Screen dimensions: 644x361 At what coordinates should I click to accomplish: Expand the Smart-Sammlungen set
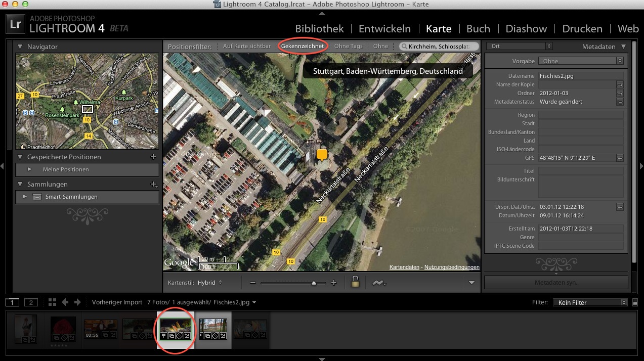(25, 197)
